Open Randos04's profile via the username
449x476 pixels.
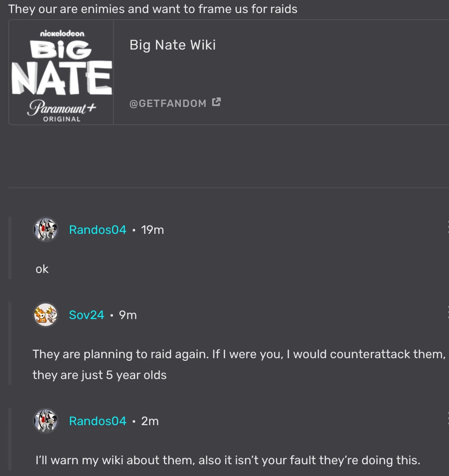tap(97, 230)
